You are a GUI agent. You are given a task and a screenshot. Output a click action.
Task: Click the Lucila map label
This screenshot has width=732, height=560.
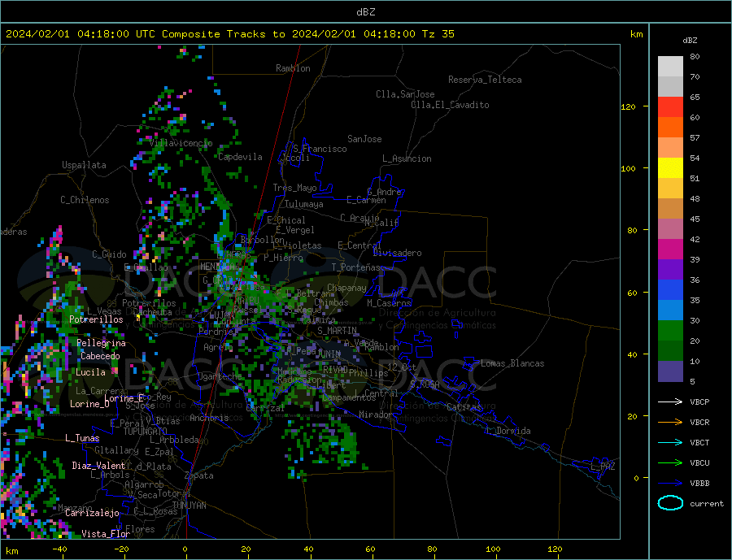coord(90,372)
